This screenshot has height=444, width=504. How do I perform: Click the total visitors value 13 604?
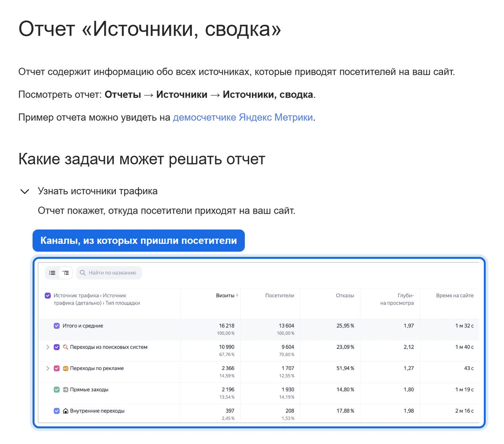[286, 326]
